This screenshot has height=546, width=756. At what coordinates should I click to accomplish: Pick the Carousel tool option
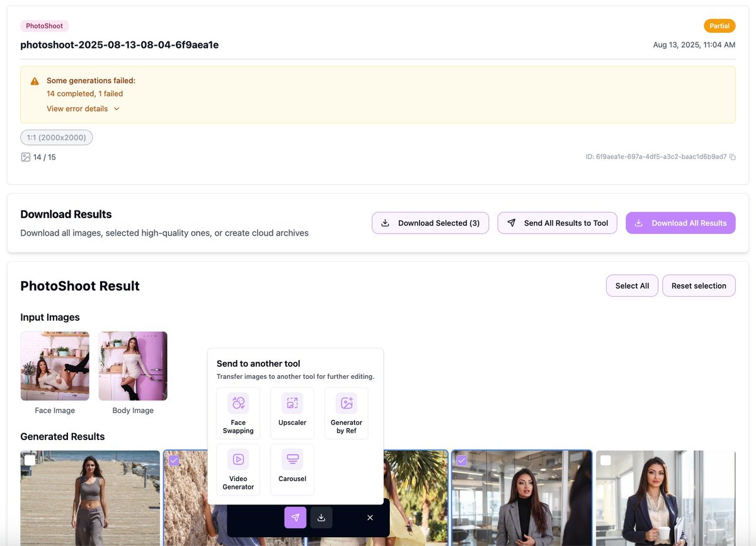coord(292,470)
